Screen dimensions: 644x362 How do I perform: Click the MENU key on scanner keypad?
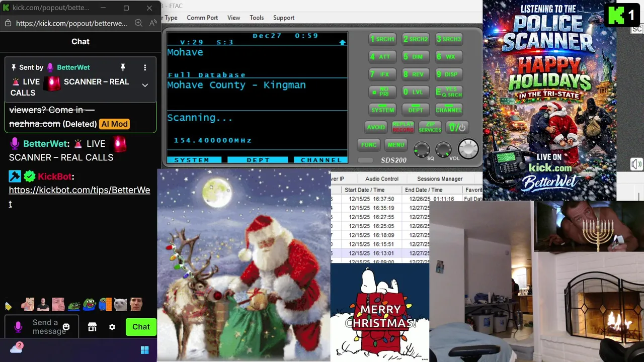[x=396, y=145]
